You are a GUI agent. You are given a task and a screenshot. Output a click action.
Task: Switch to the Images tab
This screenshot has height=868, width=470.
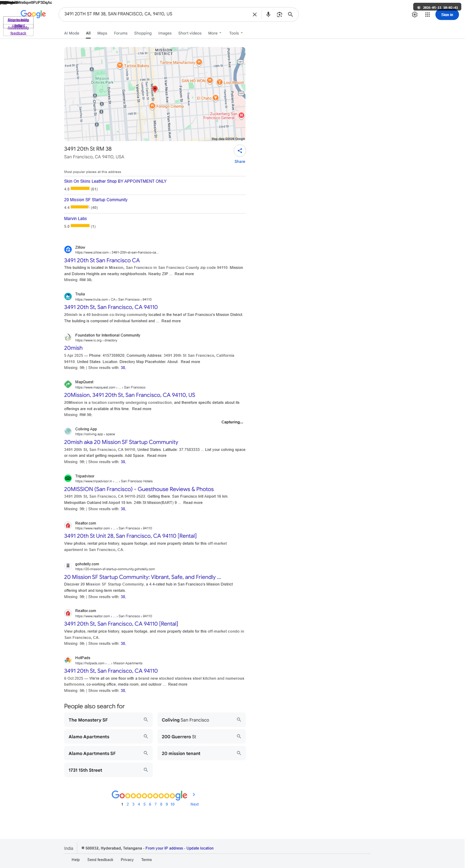(x=165, y=33)
